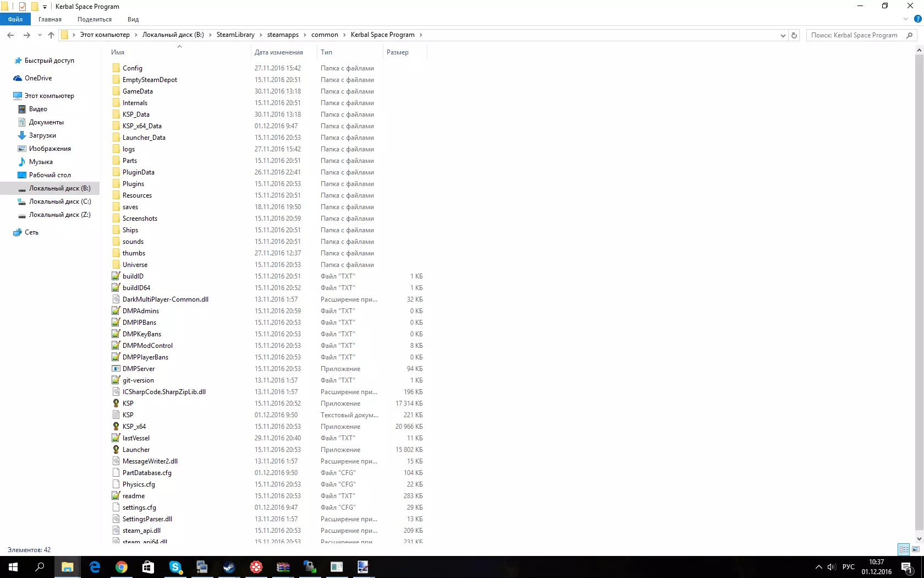Viewport: 924px width, 578px height.
Task: Select Локальный диск (C:) in navigation pane
Action: coord(60,201)
